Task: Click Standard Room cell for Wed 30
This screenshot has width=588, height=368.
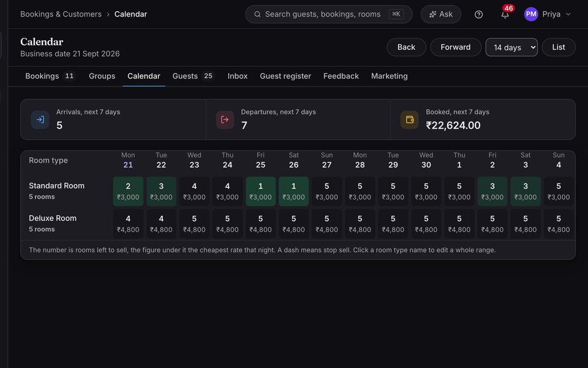Action: [x=426, y=191]
